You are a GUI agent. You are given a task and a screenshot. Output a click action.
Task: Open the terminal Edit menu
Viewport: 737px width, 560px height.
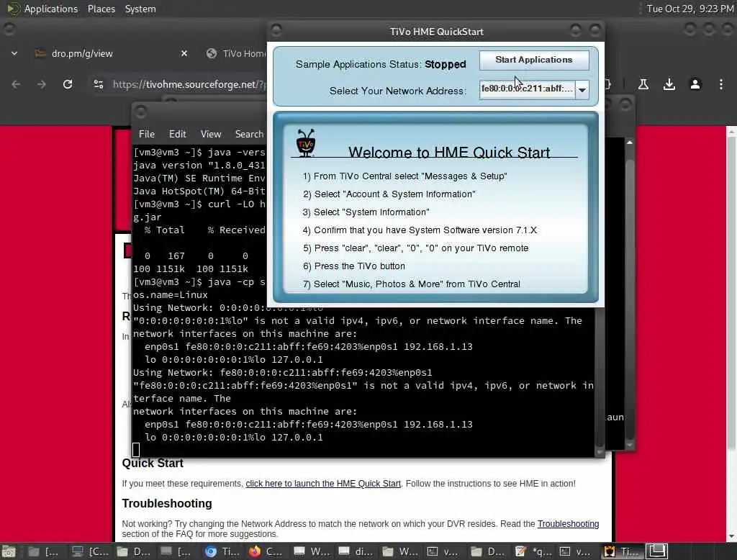pyautogui.click(x=177, y=134)
